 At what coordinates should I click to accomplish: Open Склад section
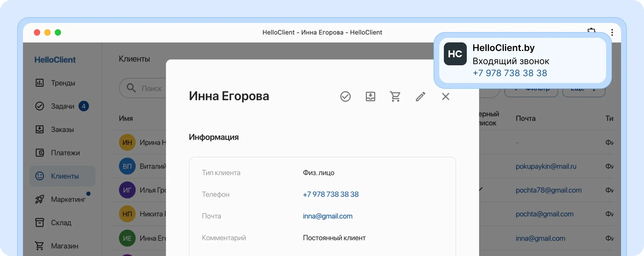pyautogui.click(x=63, y=222)
